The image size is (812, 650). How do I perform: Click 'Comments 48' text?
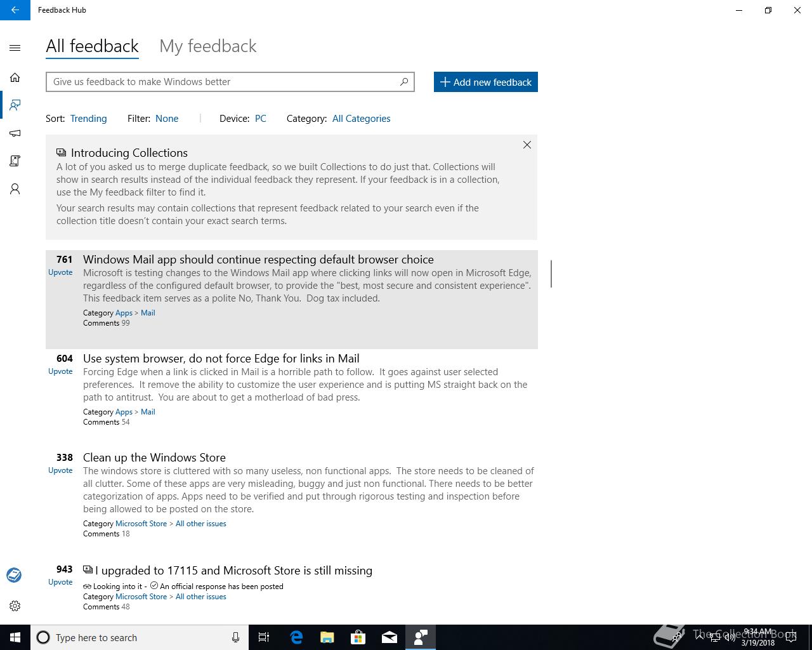click(x=107, y=607)
